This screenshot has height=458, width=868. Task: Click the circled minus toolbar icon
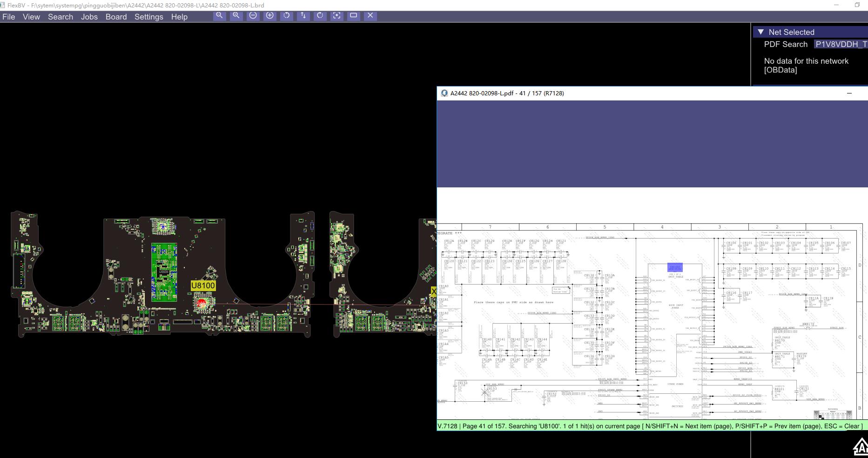[x=253, y=15]
